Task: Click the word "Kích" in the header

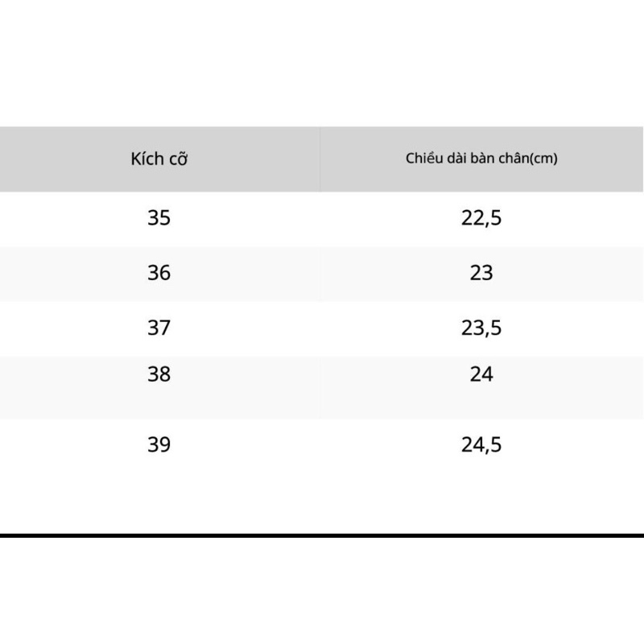Action: [147, 159]
